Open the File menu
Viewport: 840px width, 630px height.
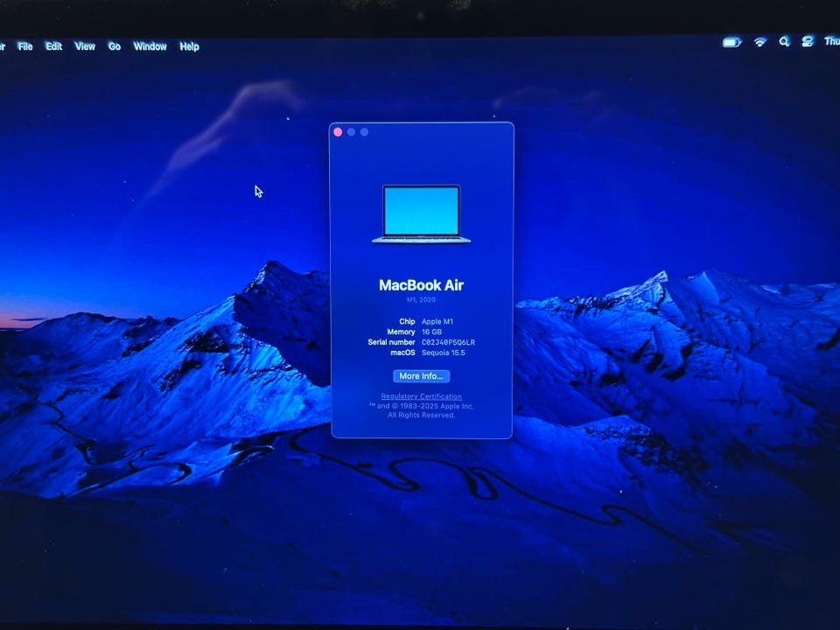click(25, 46)
